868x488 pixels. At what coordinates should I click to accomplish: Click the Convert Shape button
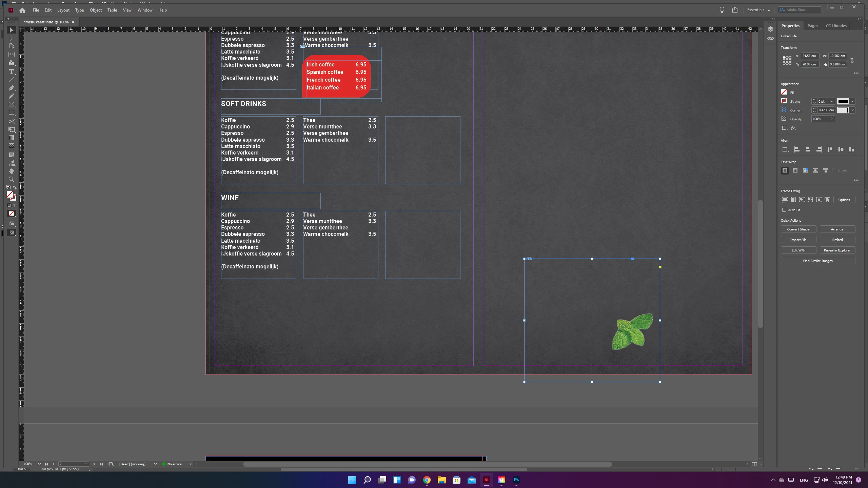[x=798, y=229]
